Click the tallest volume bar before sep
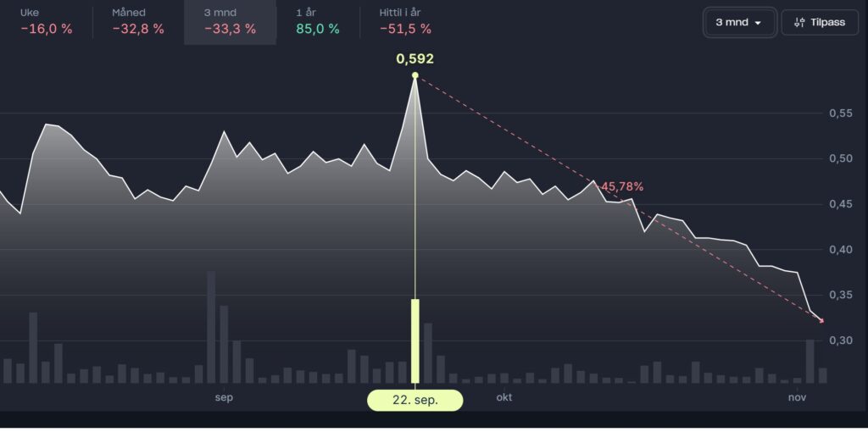 [x=211, y=327]
